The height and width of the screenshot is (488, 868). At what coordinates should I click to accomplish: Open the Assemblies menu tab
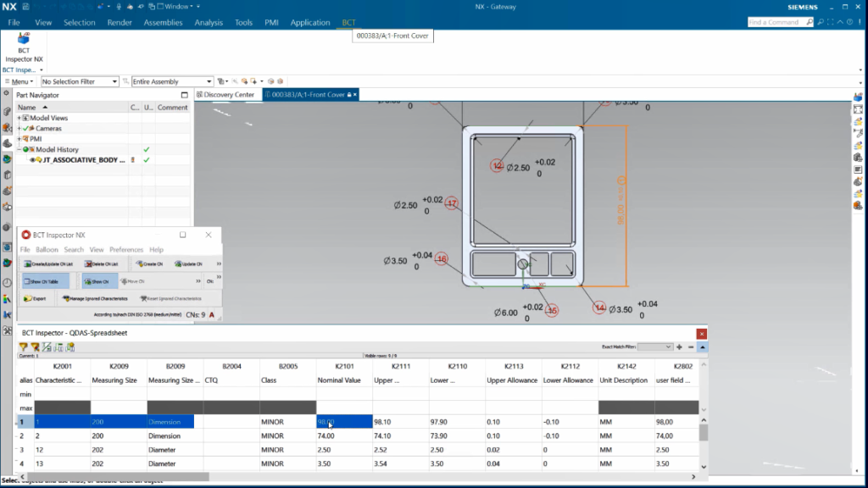pyautogui.click(x=163, y=22)
